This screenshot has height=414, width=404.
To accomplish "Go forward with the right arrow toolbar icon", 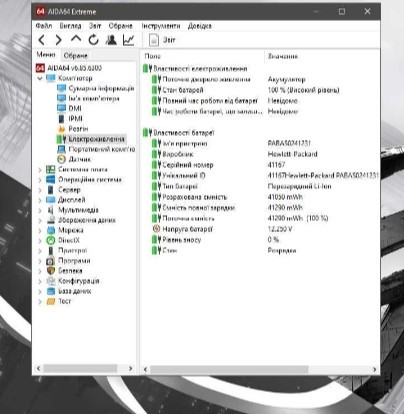I will (x=58, y=40).
